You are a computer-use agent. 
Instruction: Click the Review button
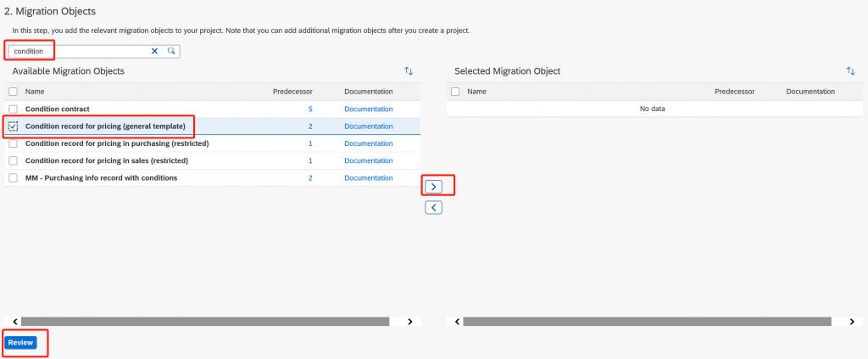(20, 343)
